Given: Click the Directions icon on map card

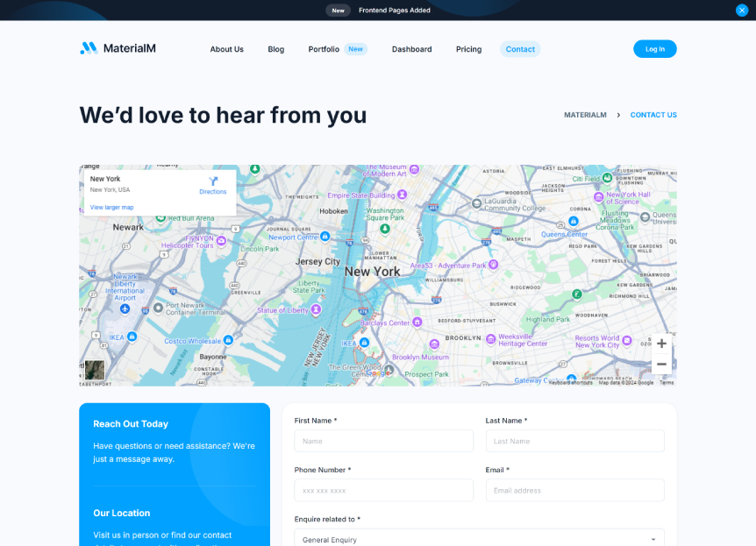Looking at the screenshot, I should pos(212,181).
